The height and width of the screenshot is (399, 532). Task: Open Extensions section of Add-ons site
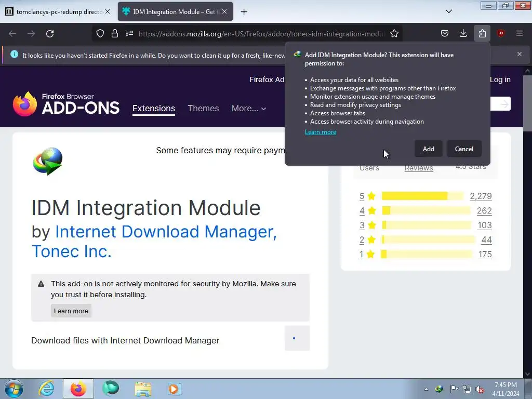(154, 108)
